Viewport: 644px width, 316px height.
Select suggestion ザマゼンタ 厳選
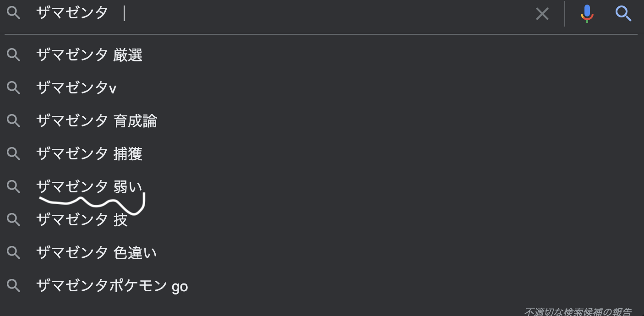point(89,55)
